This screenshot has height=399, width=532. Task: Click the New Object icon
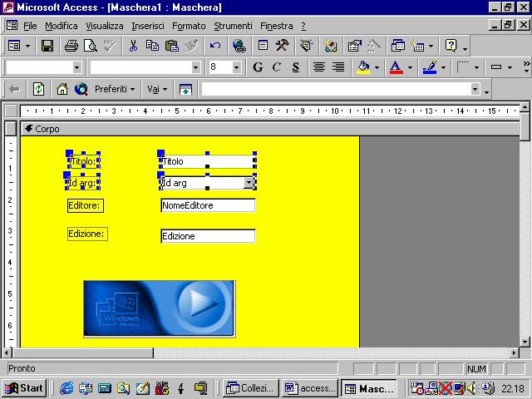(417, 46)
